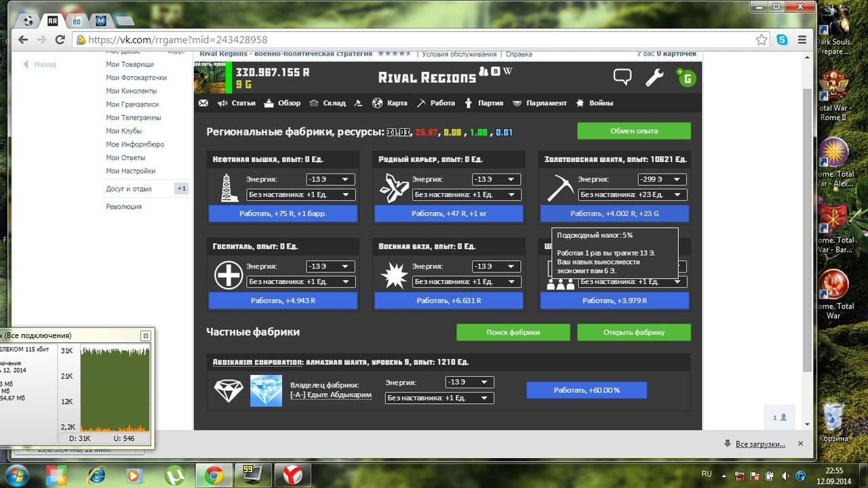
Task: Open owner link [-A-] Едыге Абдыкарим
Action: pyautogui.click(x=331, y=394)
